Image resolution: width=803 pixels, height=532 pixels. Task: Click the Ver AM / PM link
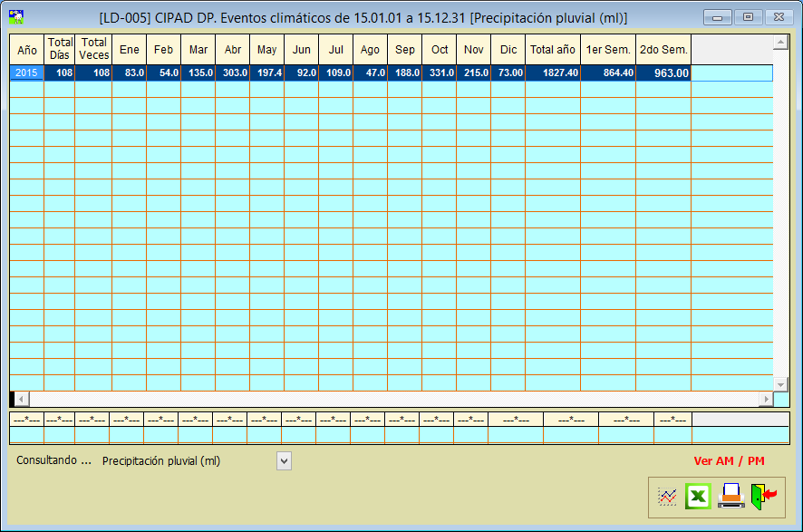[729, 461]
